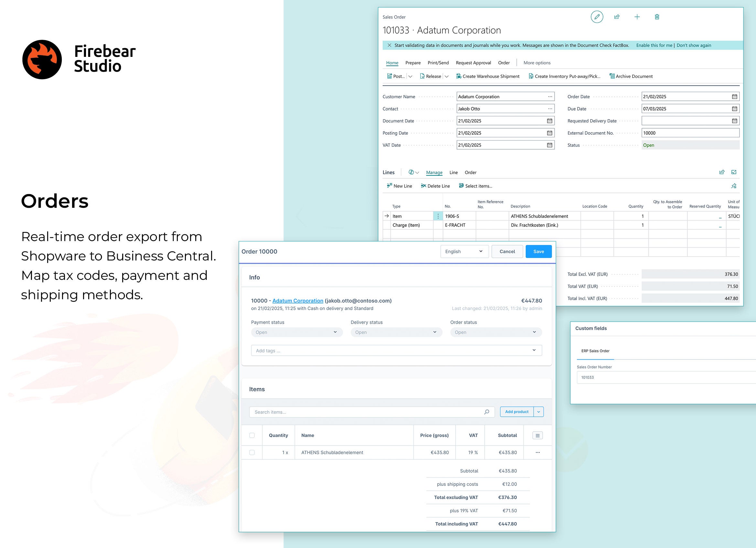Open Document Date calendar picker
The width and height of the screenshot is (756, 548).
[x=549, y=121]
